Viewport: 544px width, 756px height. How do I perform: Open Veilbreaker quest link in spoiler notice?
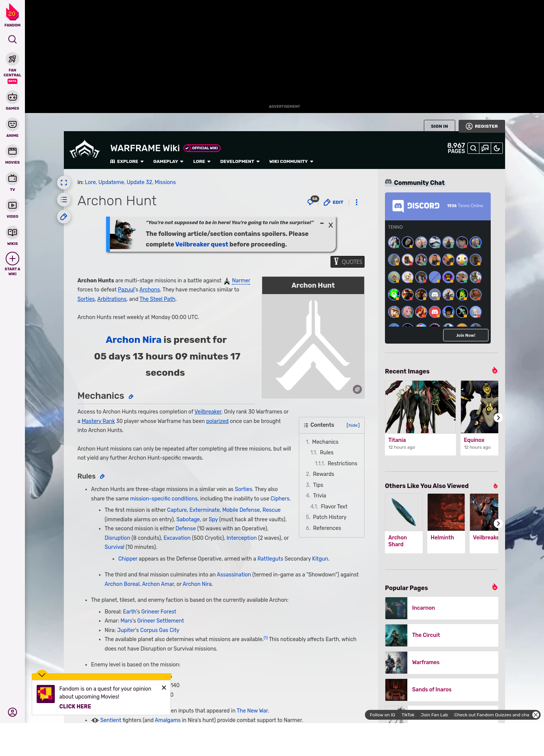tap(202, 244)
